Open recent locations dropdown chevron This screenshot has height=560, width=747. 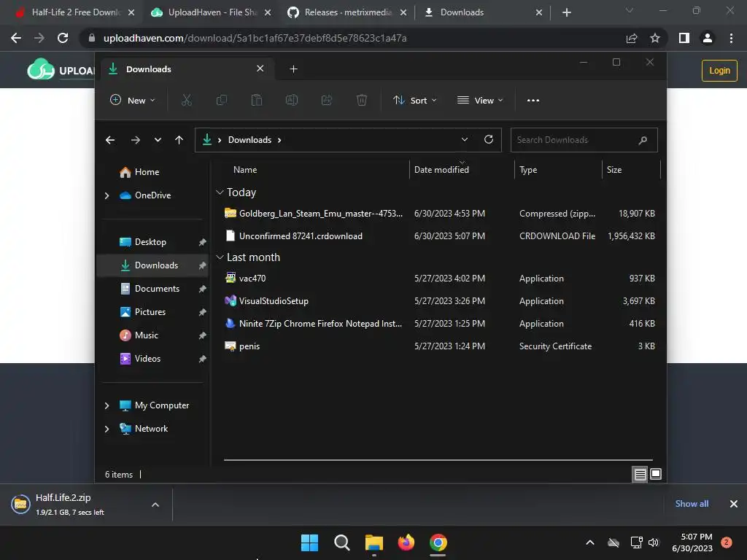click(158, 140)
